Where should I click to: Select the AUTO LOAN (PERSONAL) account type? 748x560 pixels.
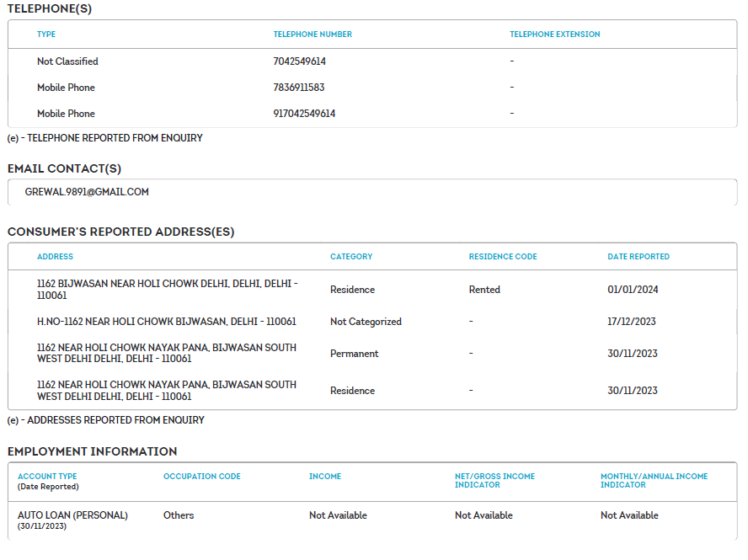(x=72, y=515)
